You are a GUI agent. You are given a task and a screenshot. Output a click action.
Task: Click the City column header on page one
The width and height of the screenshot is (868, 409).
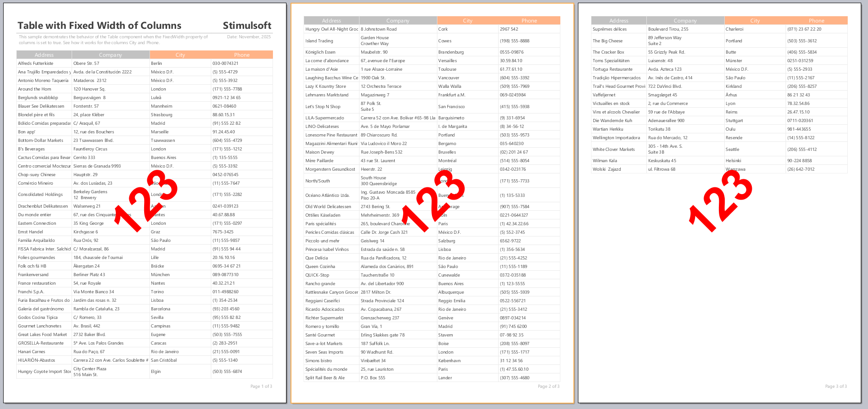(180, 55)
